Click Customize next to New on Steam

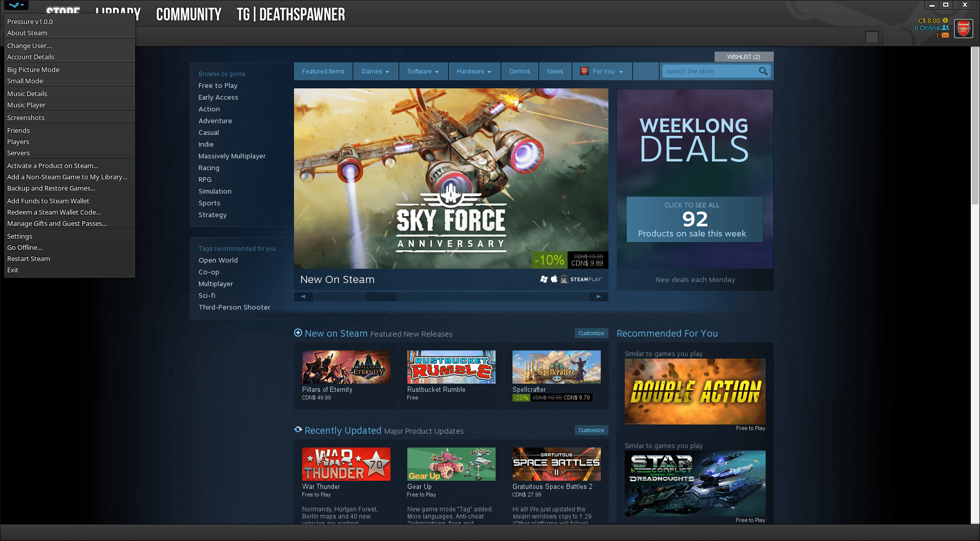pos(591,333)
